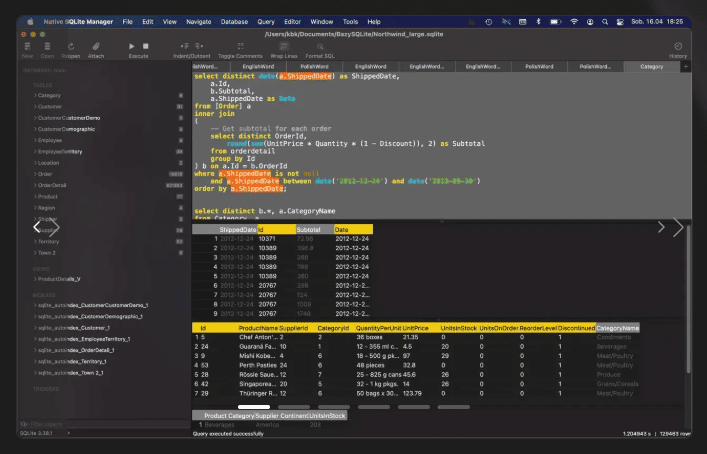Open the File menu
The width and height of the screenshot is (707, 454).
128,22
